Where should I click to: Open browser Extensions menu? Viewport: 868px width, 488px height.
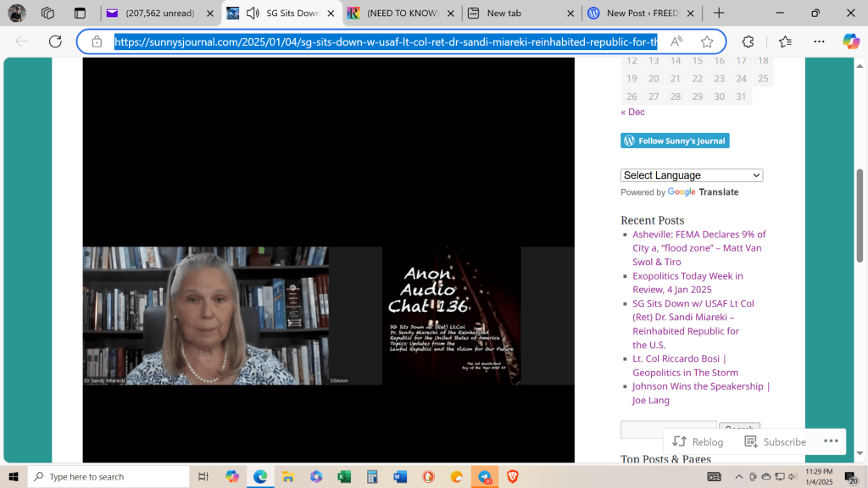[x=748, y=42]
